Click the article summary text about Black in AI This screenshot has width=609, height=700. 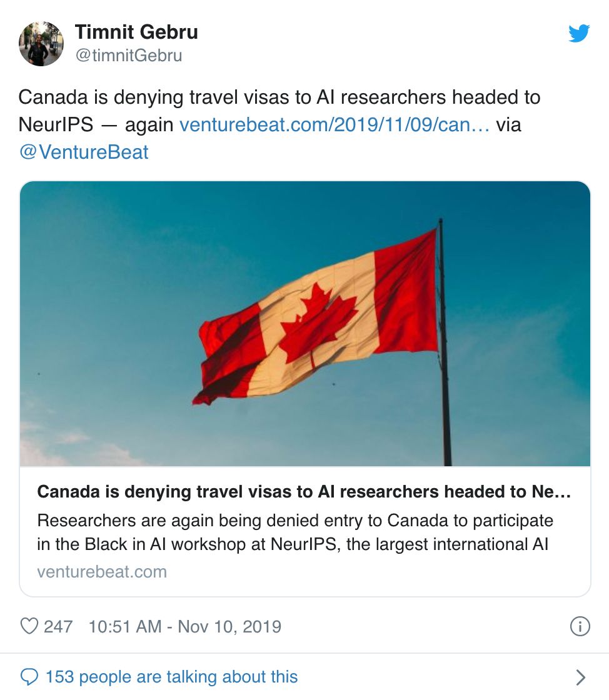pos(294,532)
